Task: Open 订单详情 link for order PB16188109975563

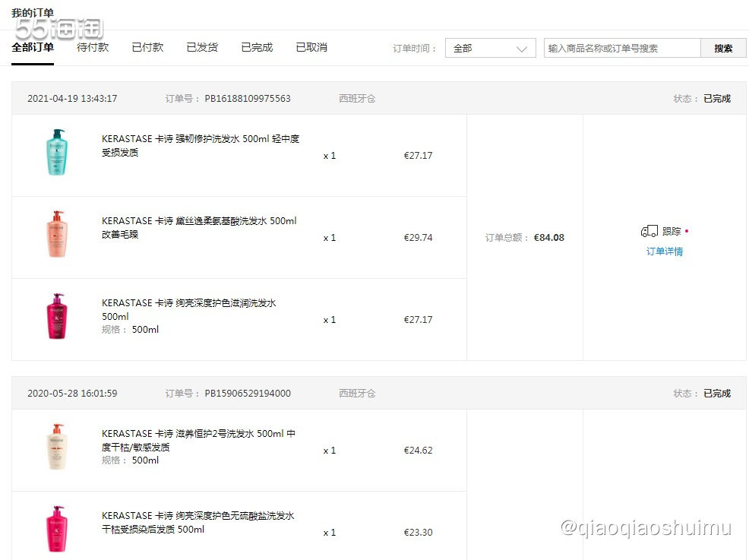Action: tap(665, 252)
